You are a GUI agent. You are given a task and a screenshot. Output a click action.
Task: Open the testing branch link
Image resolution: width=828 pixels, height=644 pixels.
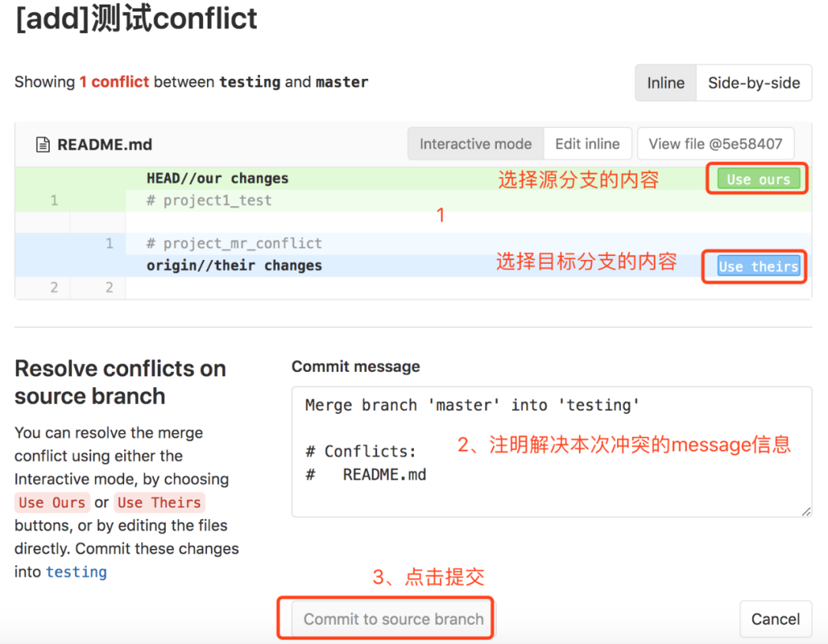pyautogui.click(x=76, y=572)
